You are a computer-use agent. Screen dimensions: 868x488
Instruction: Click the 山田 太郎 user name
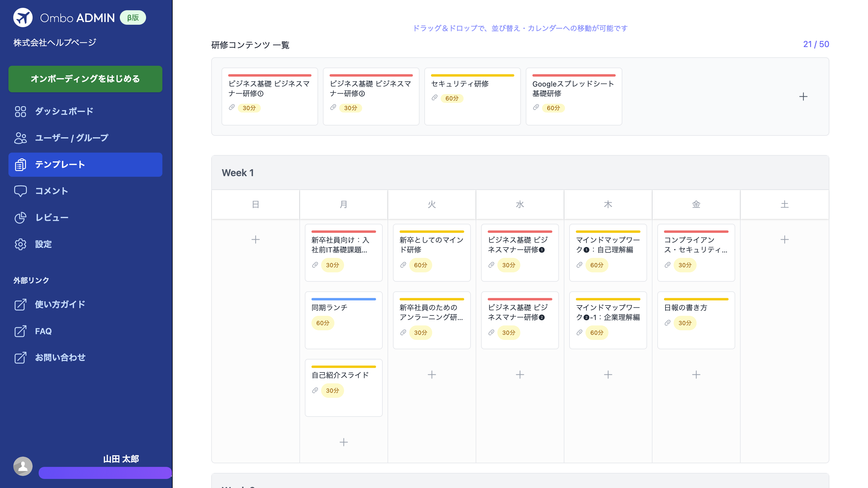(x=121, y=459)
